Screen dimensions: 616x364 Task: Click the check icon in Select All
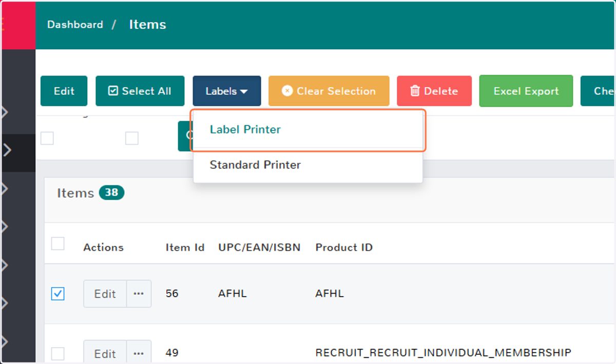coord(113,91)
